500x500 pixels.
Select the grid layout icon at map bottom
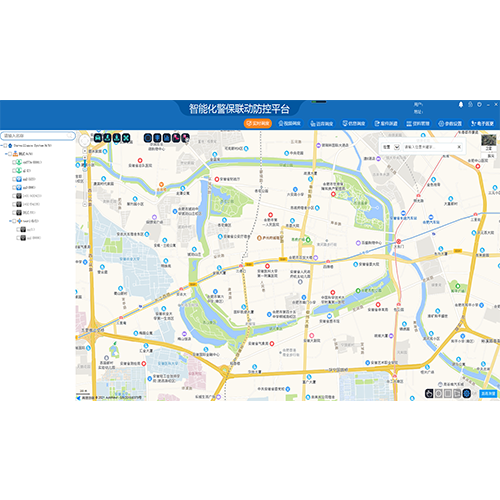[x=448, y=393]
